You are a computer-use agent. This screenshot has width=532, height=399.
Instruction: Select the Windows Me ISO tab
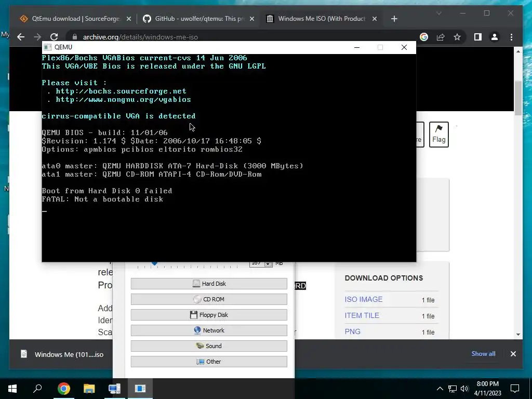[321, 19]
